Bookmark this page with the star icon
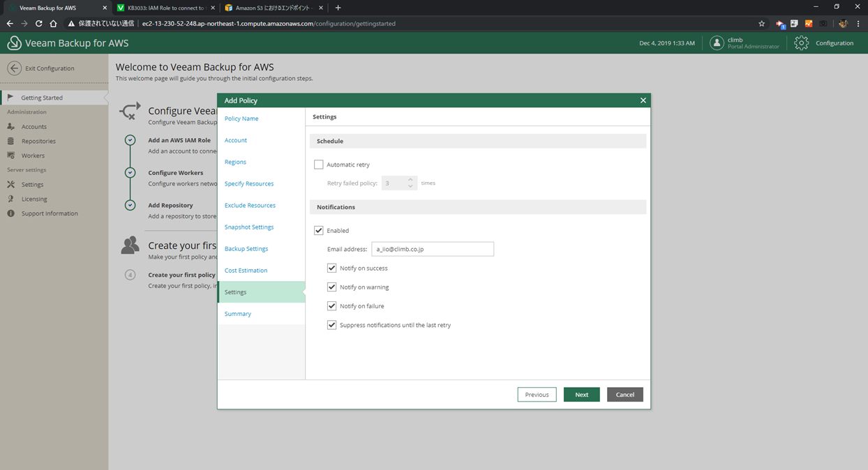Screen dimensions: 868x470 pyautogui.click(x=762, y=24)
